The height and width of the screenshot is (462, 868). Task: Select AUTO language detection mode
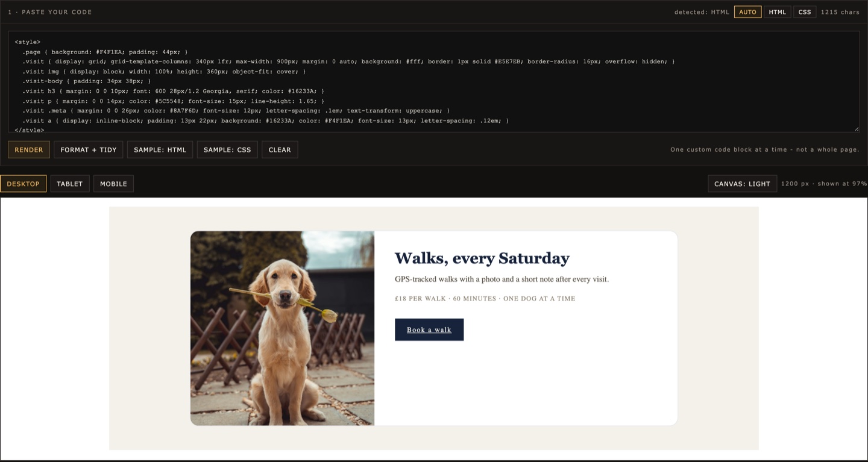click(747, 12)
